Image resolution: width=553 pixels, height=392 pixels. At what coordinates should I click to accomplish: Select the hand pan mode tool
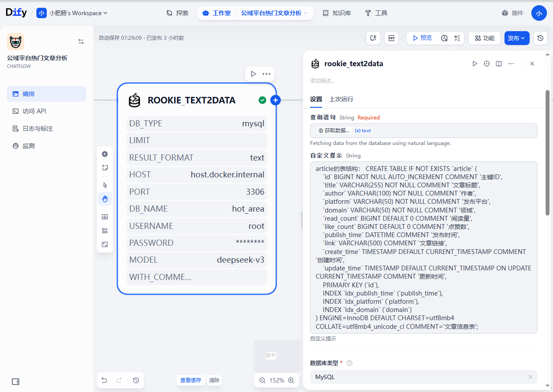tap(105, 199)
